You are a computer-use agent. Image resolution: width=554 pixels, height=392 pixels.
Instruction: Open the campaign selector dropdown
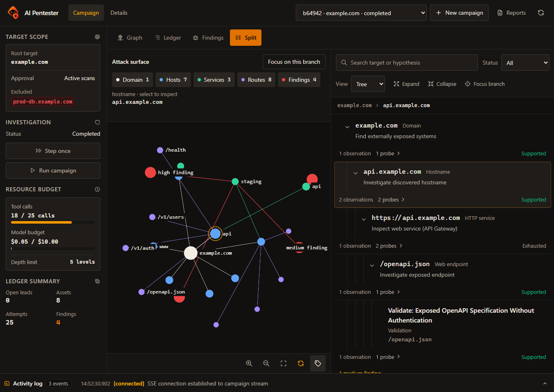361,13
